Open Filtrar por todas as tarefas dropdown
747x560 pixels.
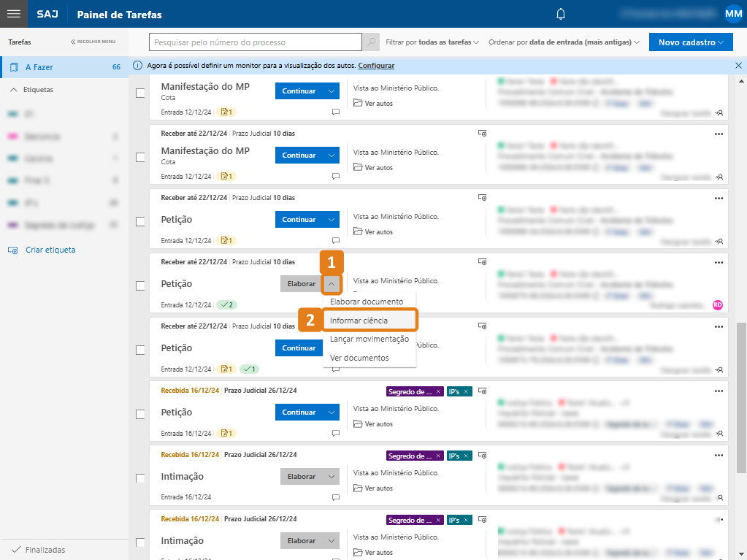point(432,42)
